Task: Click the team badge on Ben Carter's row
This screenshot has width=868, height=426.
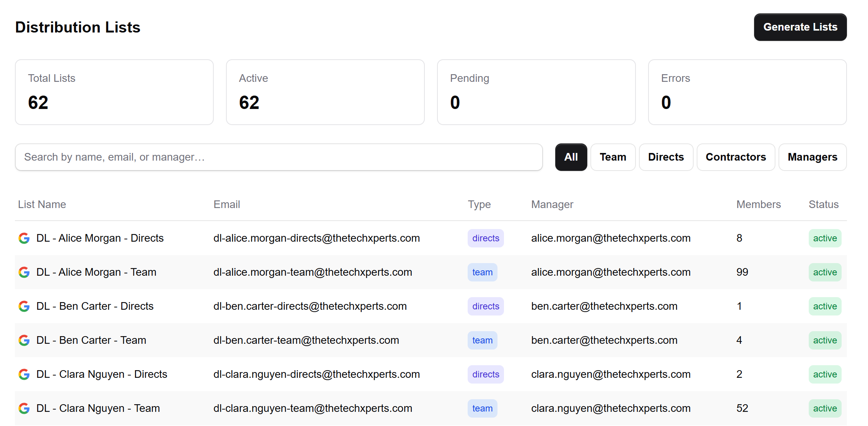Action: (482, 340)
